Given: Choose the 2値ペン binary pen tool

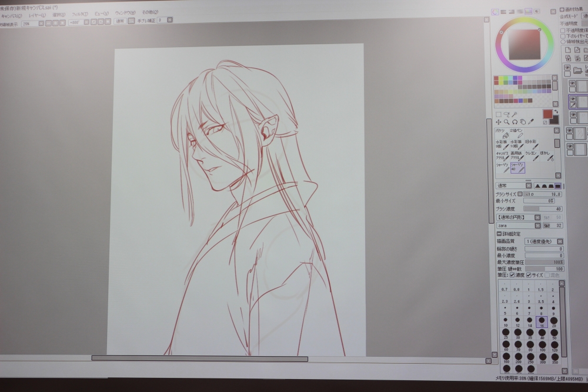Looking at the screenshot, I should coord(517,133).
